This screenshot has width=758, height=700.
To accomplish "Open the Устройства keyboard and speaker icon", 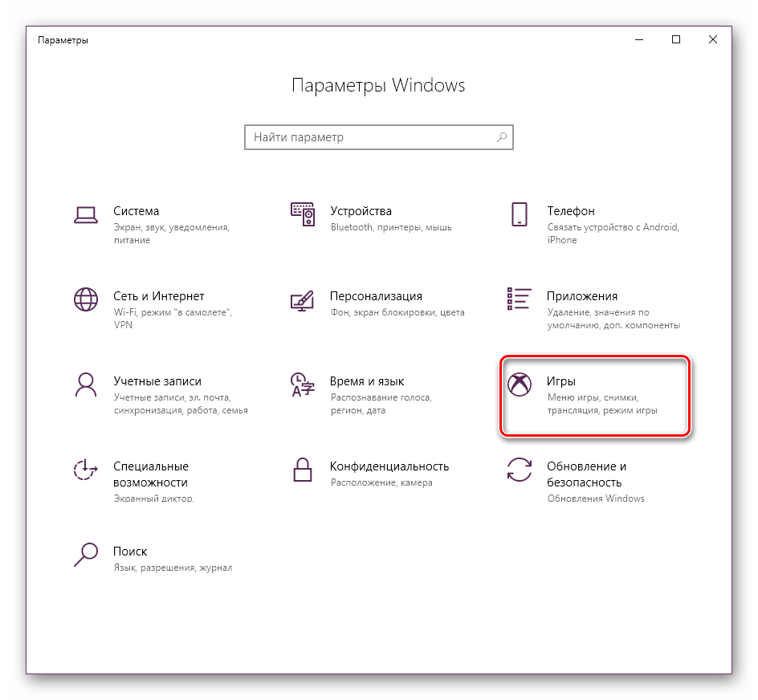I will (302, 214).
